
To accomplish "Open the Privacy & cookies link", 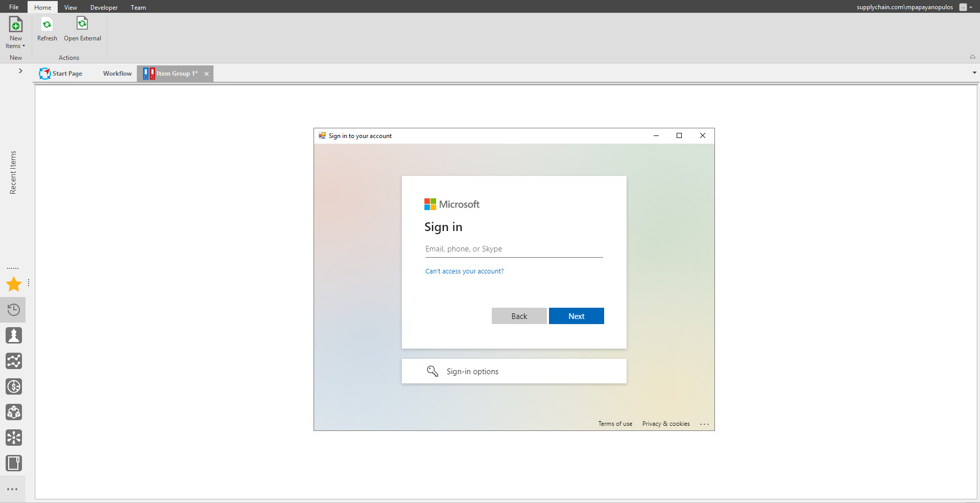I will click(x=665, y=424).
